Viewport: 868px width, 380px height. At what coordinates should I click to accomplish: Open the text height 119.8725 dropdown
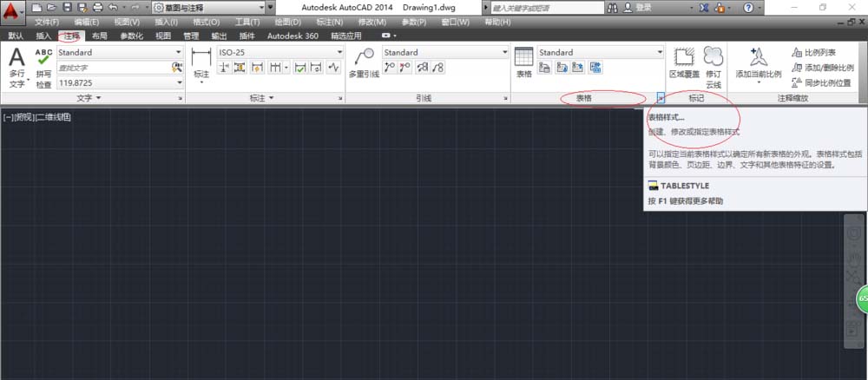[x=120, y=82]
